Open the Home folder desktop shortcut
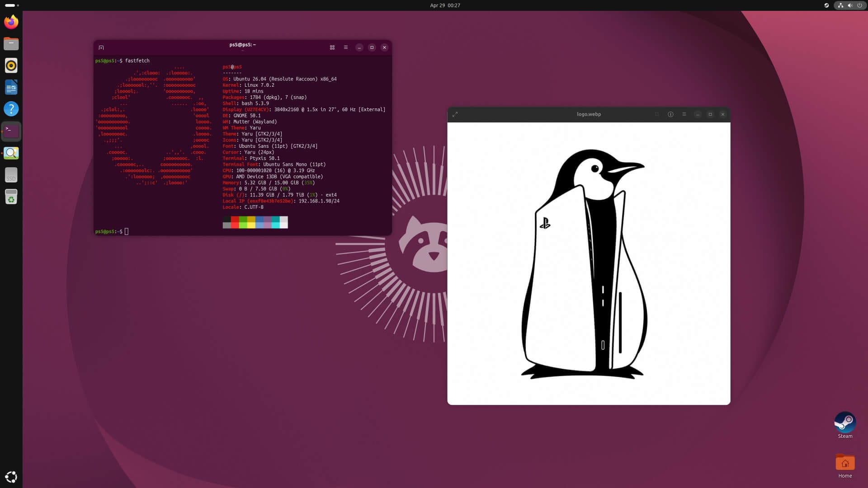This screenshot has width=868, height=488. (845, 463)
